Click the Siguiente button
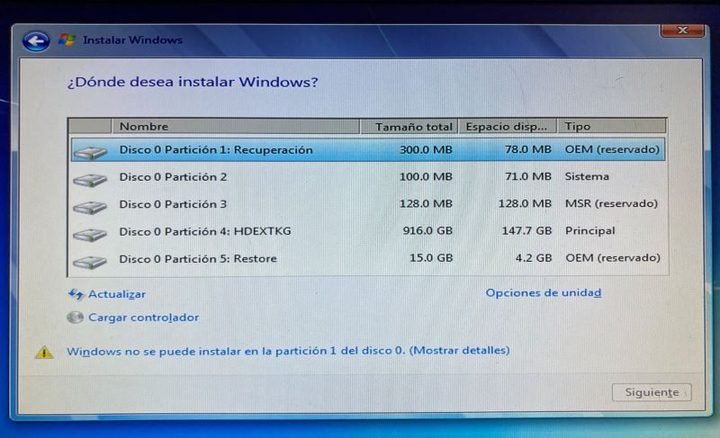The height and width of the screenshot is (438, 720). click(x=652, y=393)
